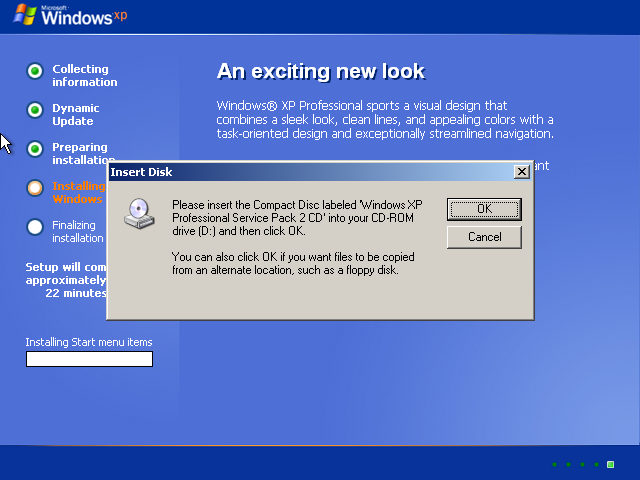
Task: Click the 22 minutes time estimate text
Action: pyautogui.click(x=76, y=294)
